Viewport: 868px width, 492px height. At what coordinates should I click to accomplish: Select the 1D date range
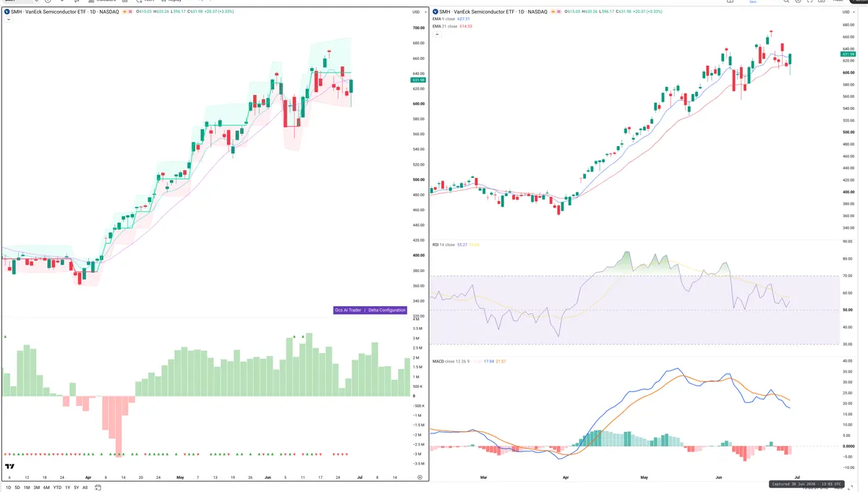tap(8, 488)
